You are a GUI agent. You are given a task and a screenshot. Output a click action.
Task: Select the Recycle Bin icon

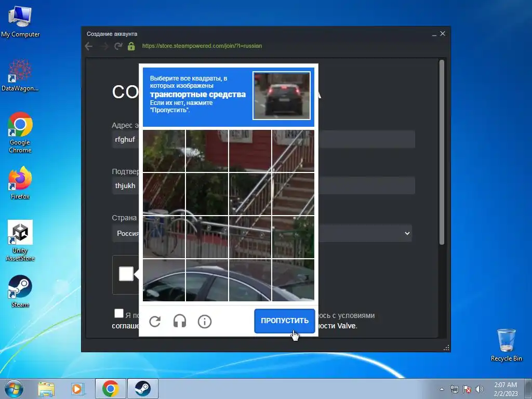506,345
